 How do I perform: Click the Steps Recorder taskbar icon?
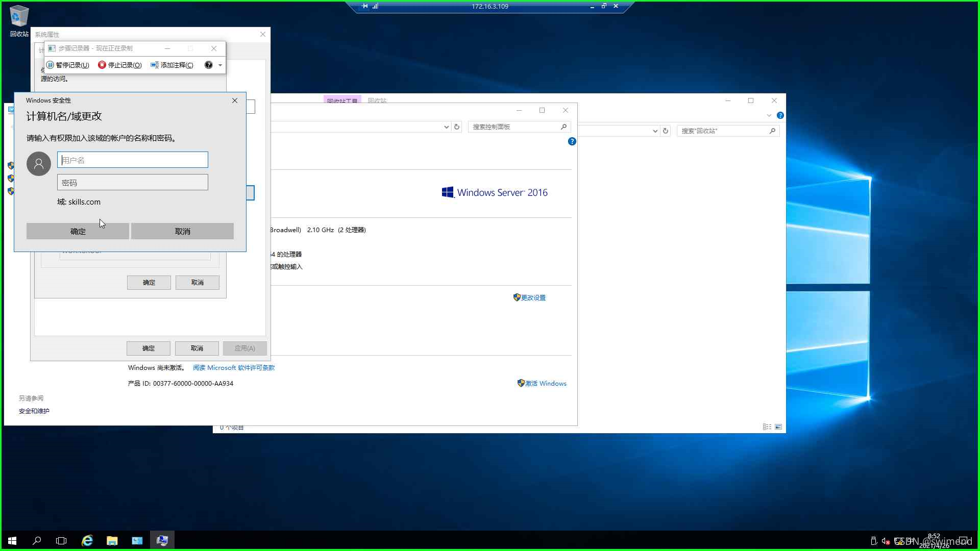pyautogui.click(x=162, y=540)
